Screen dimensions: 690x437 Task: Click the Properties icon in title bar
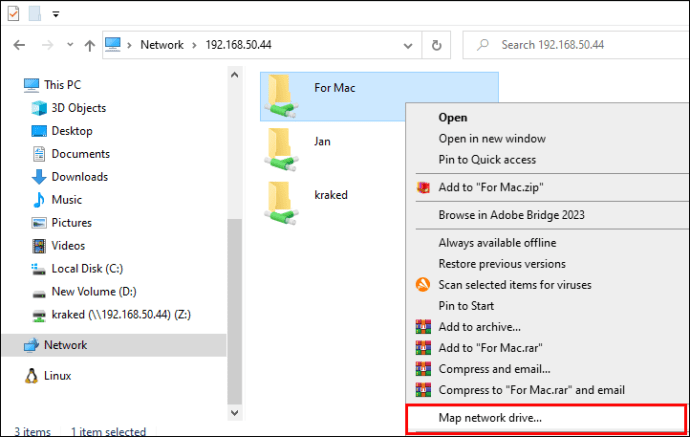tap(12, 14)
